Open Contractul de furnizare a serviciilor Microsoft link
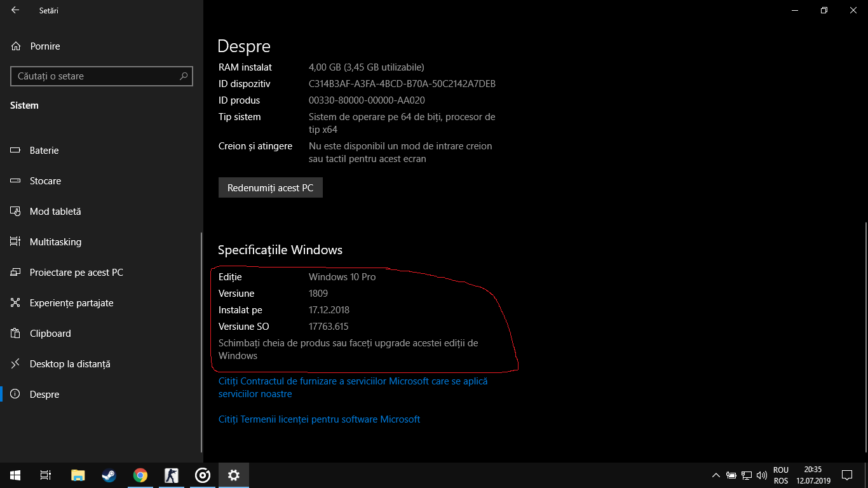 353,388
